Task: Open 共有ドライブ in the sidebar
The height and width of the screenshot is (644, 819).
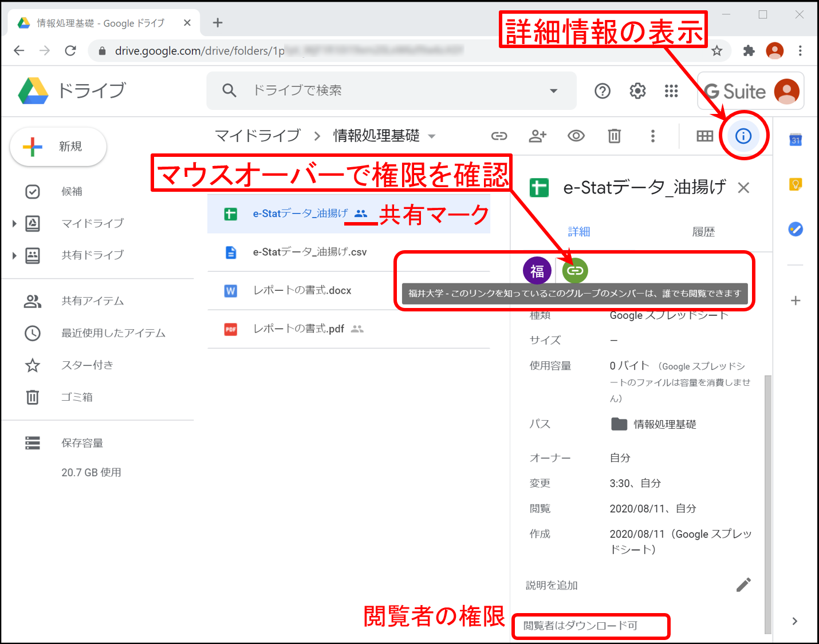Action: (92, 255)
